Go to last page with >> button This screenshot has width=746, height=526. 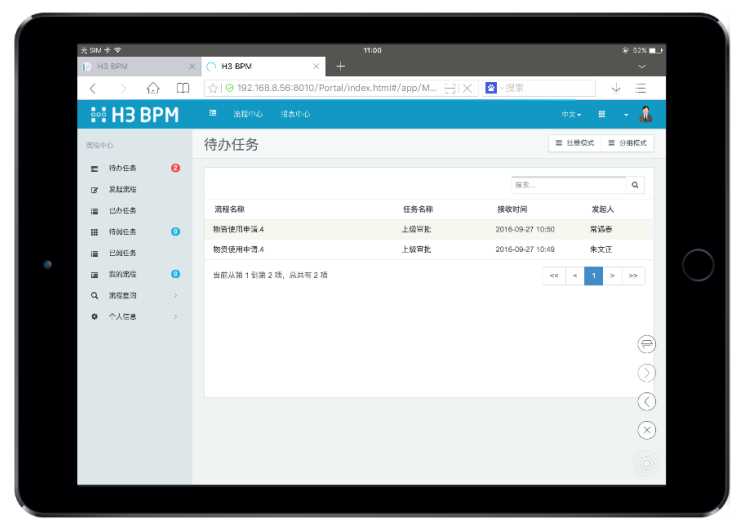point(633,276)
